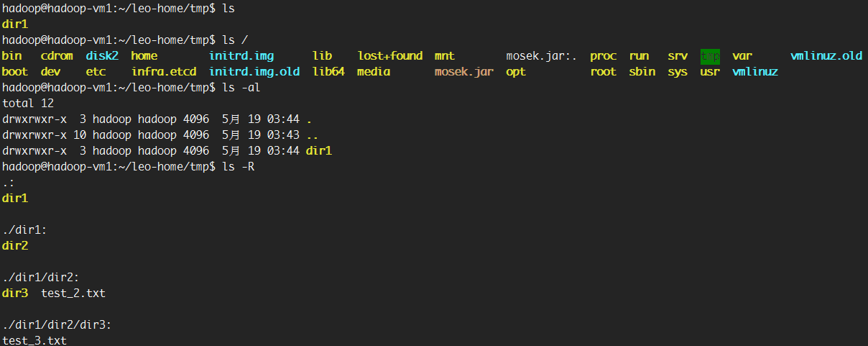The height and width of the screenshot is (346, 868).
Task: Click the disk2 directory name
Action: [102, 55]
